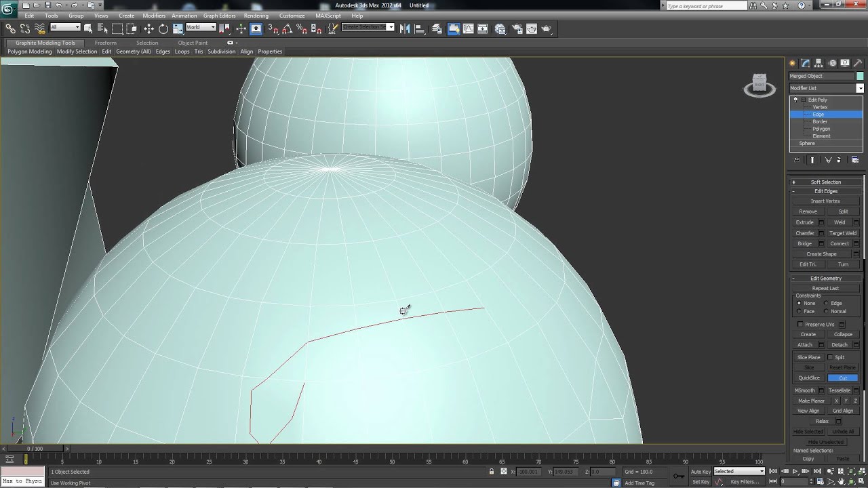Select the Face constraint radio button

(x=799, y=312)
